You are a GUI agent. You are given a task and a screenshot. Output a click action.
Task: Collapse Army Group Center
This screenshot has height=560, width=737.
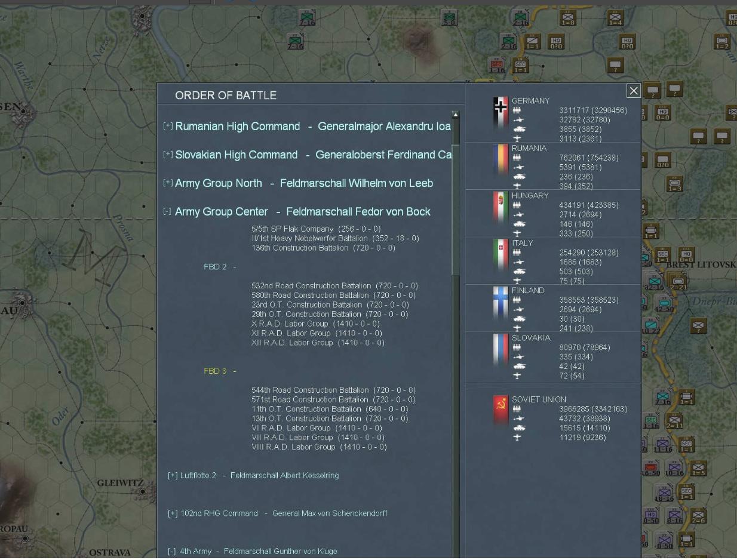pyautogui.click(x=168, y=211)
